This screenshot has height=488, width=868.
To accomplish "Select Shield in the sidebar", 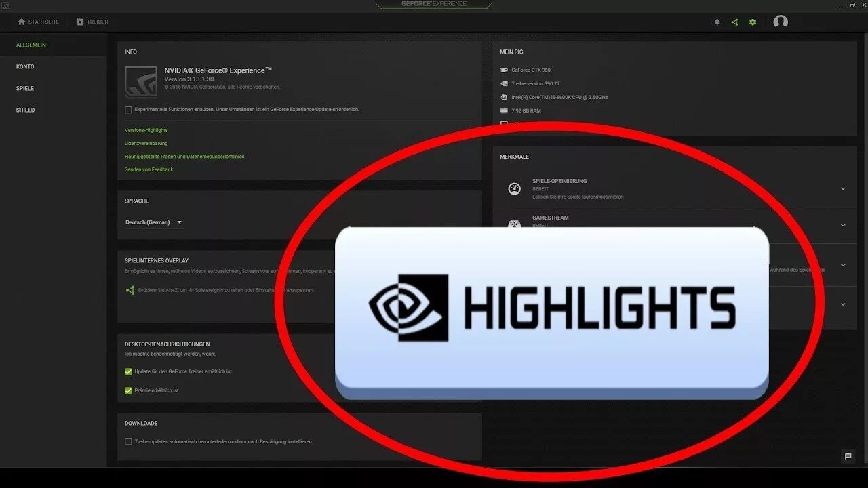I will point(26,110).
